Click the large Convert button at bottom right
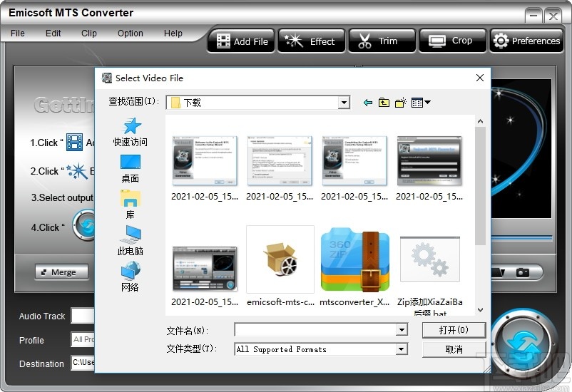The height and width of the screenshot is (392, 572). pyautogui.click(x=524, y=343)
